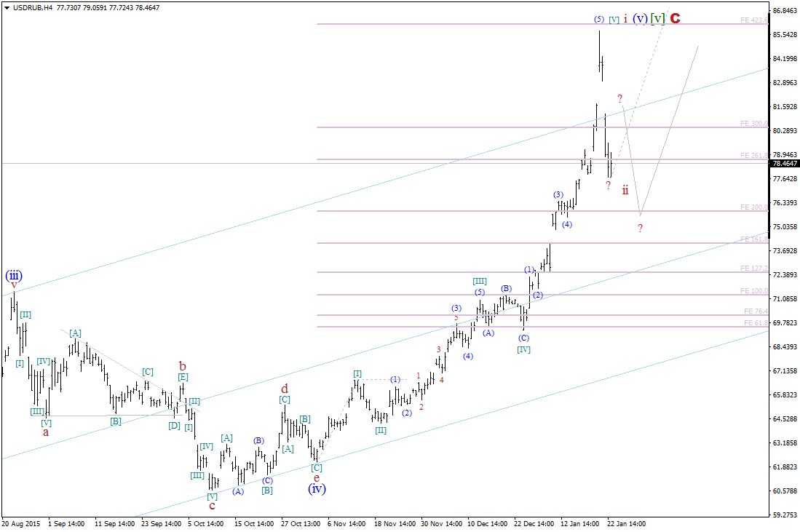Click the large blue (v) wave label
The height and width of the screenshot is (532, 800).
coord(641,18)
